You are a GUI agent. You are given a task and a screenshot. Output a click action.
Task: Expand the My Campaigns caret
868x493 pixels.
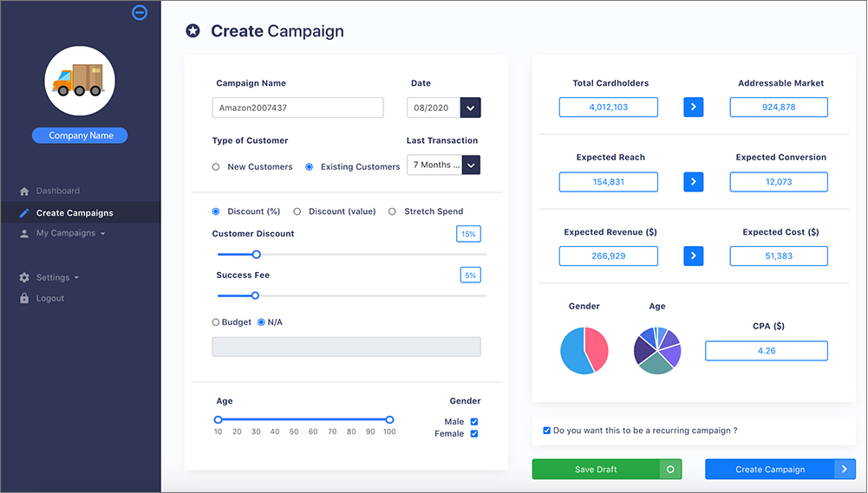pyautogui.click(x=103, y=234)
